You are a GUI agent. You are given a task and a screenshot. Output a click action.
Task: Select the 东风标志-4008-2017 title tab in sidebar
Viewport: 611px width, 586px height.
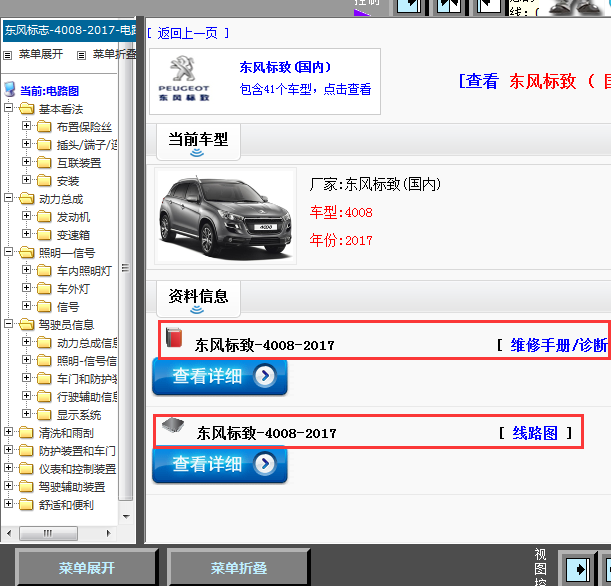[x=69, y=30]
